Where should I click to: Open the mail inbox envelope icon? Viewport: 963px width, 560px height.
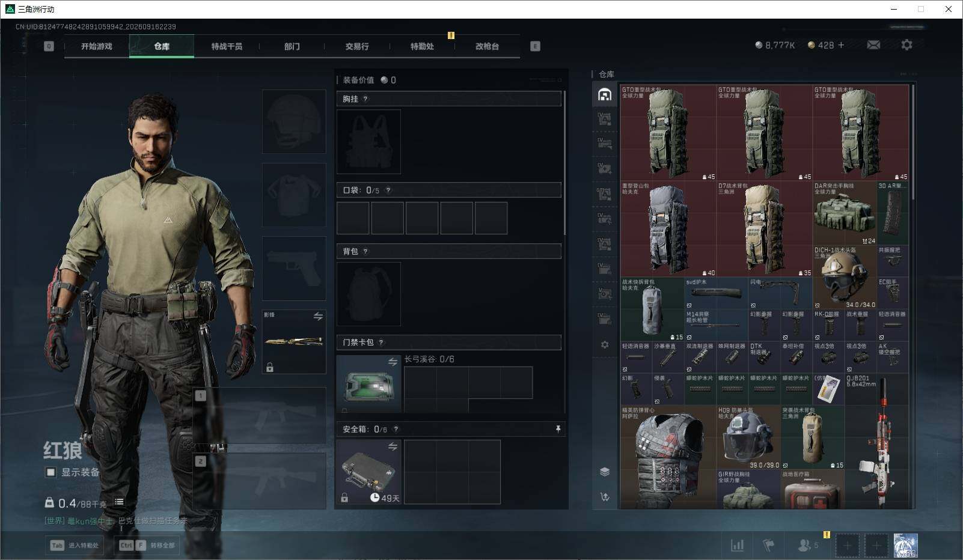873,45
